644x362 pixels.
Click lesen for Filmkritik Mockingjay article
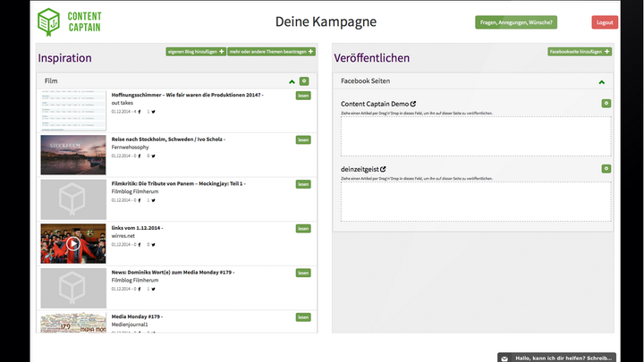303,184
